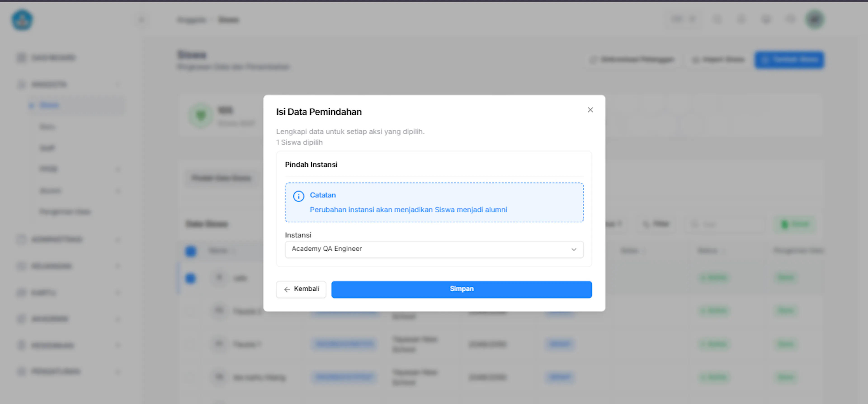Click the back arrow icon beside Kembali
This screenshot has height=404, width=868.
coord(287,289)
